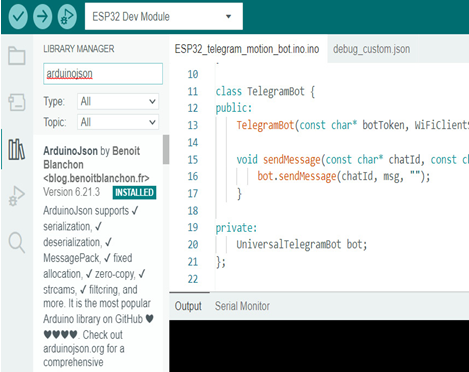Open the Search magnifier sidebar icon
The height and width of the screenshot is (372, 469).
(17, 243)
